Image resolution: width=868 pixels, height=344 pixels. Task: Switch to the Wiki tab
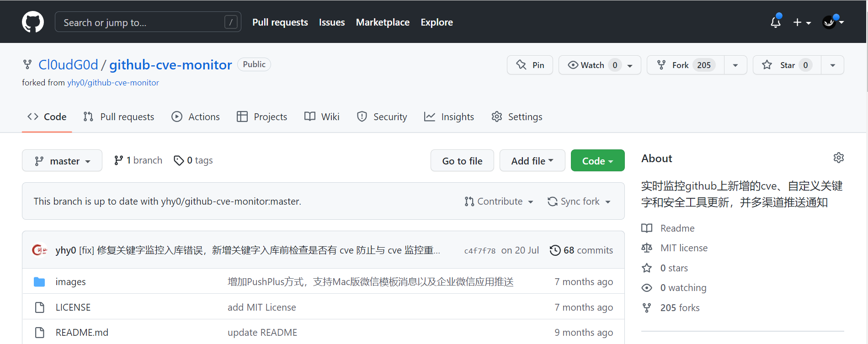(322, 117)
